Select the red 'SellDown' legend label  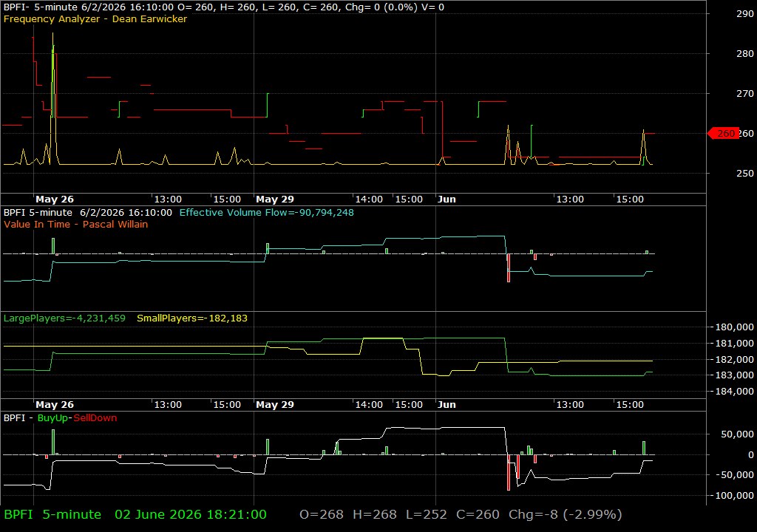pyautogui.click(x=95, y=417)
